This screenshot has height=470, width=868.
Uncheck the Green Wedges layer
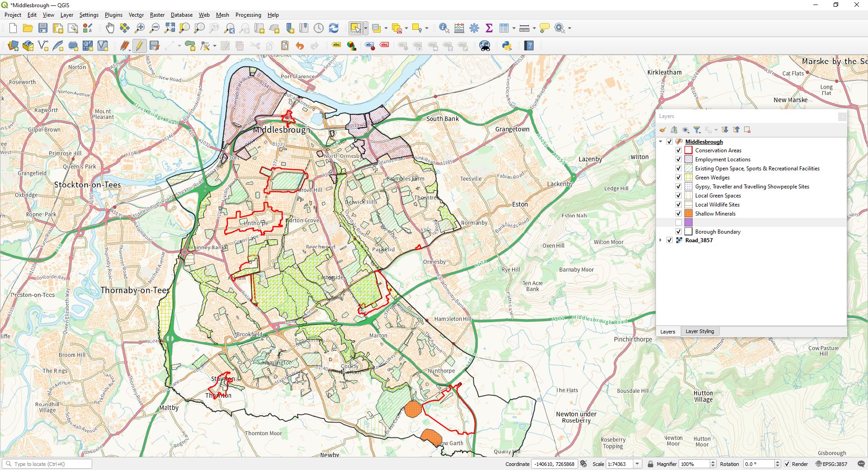coord(679,178)
